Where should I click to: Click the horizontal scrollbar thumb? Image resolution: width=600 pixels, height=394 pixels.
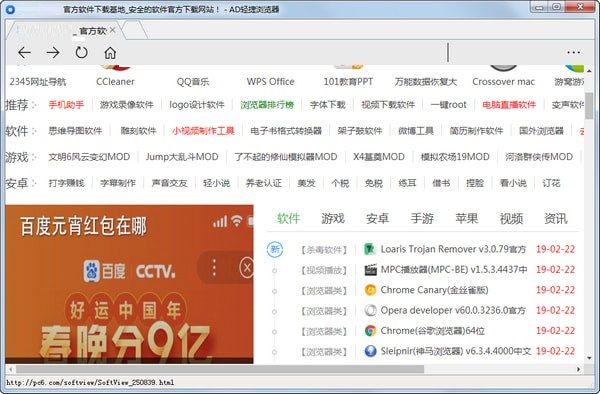click(220, 370)
